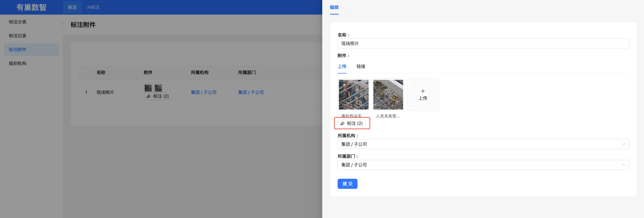Collapse the sidebar with the left arrow
644x218 pixels.
point(63,24)
